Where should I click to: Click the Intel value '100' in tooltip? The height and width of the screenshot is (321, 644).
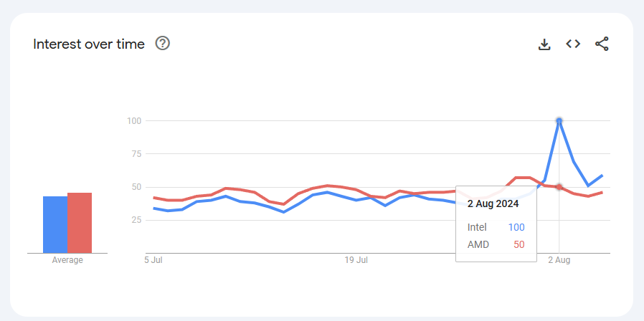click(516, 227)
